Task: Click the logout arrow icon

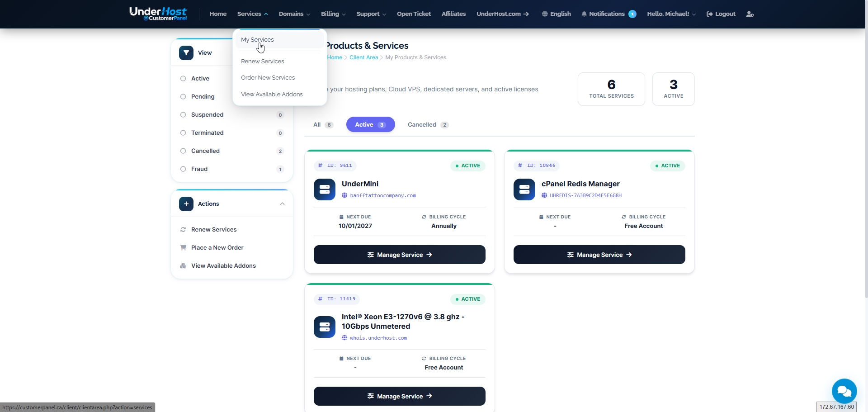Action: tap(710, 14)
